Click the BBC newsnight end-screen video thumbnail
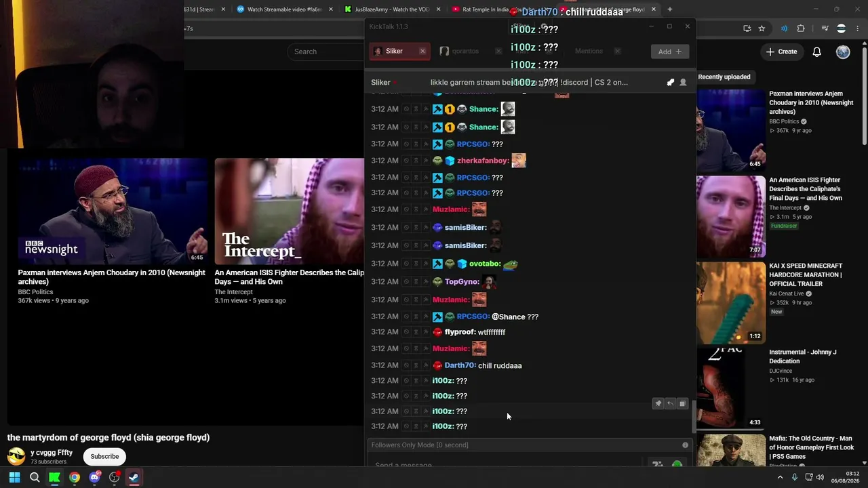The width and height of the screenshot is (868, 488). 113,211
